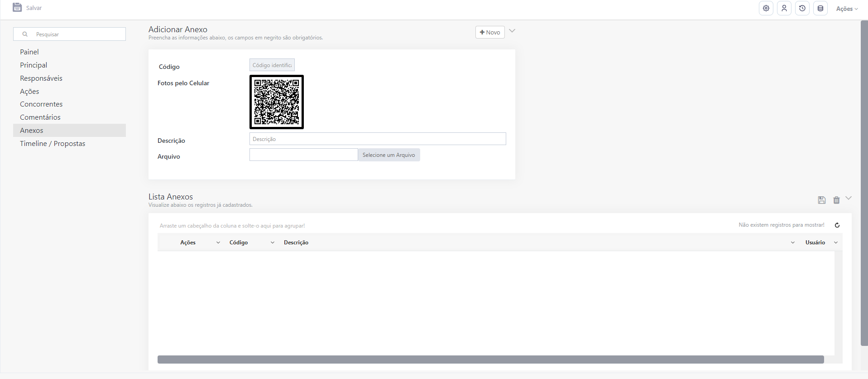Image resolution: width=868 pixels, height=379 pixels.
Task: Sort by the Descrição column header
Action: click(x=296, y=243)
